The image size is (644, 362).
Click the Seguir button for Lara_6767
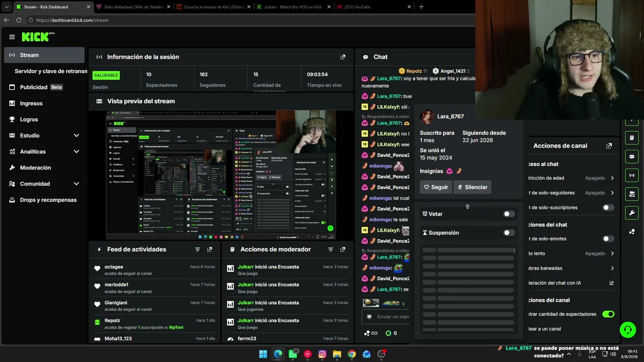pos(436,187)
